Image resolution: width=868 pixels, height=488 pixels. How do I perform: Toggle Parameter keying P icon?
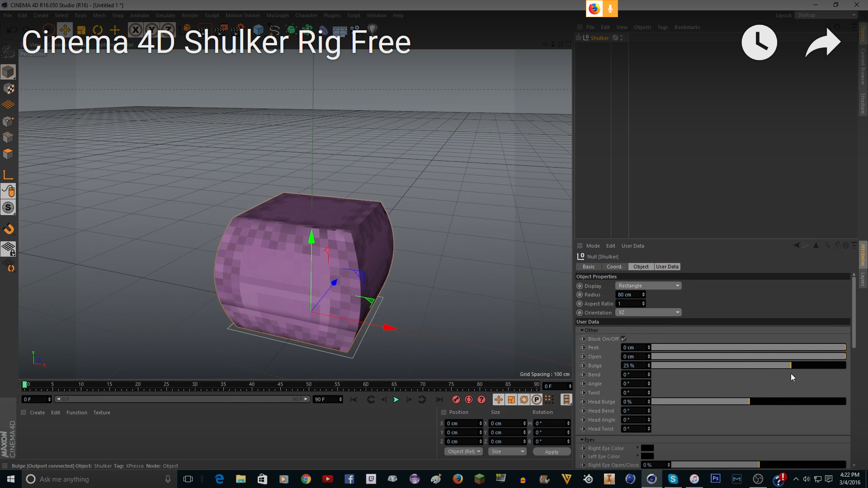pos(536,399)
